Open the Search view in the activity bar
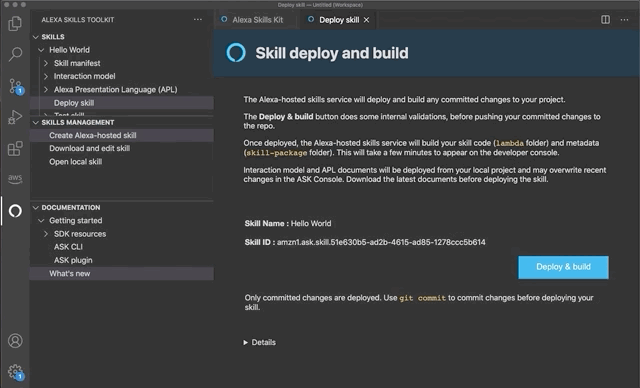 coord(15,54)
